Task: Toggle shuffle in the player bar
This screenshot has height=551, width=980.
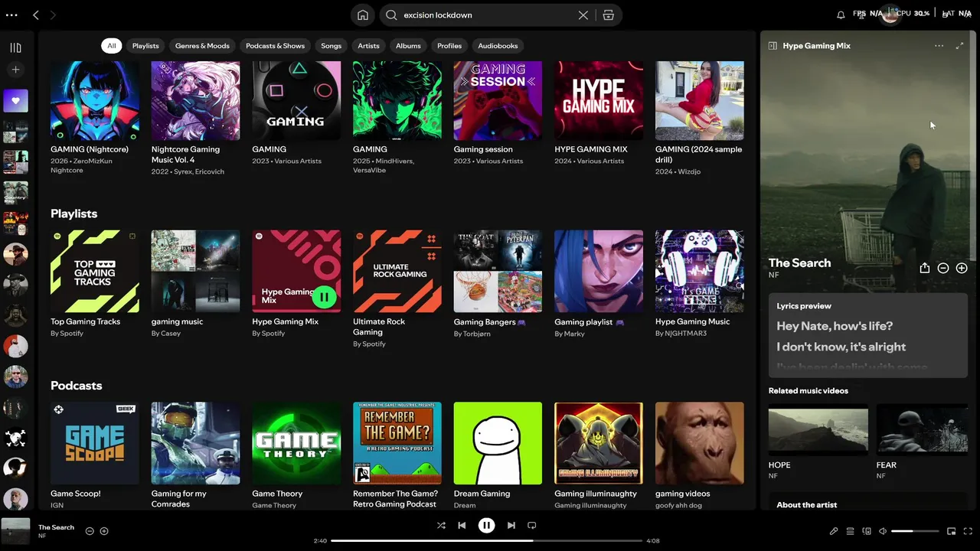Action: (x=441, y=525)
